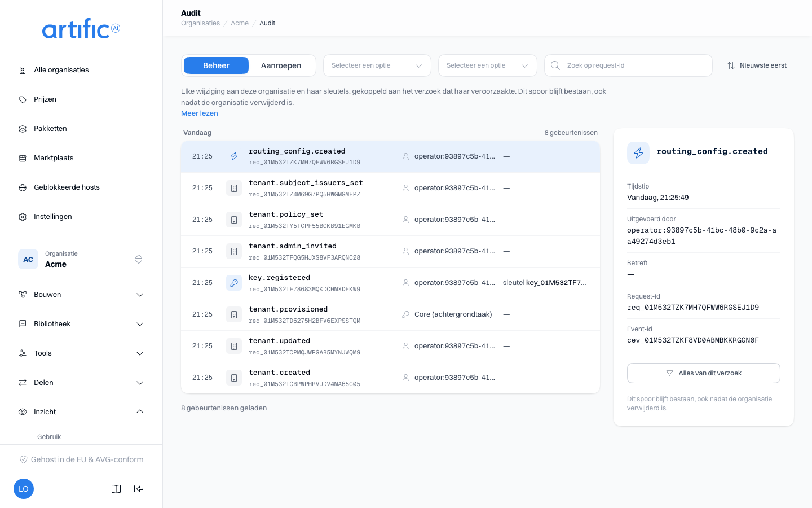Open the Acme organisation switcher
812x508 pixels.
(x=81, y=259)
